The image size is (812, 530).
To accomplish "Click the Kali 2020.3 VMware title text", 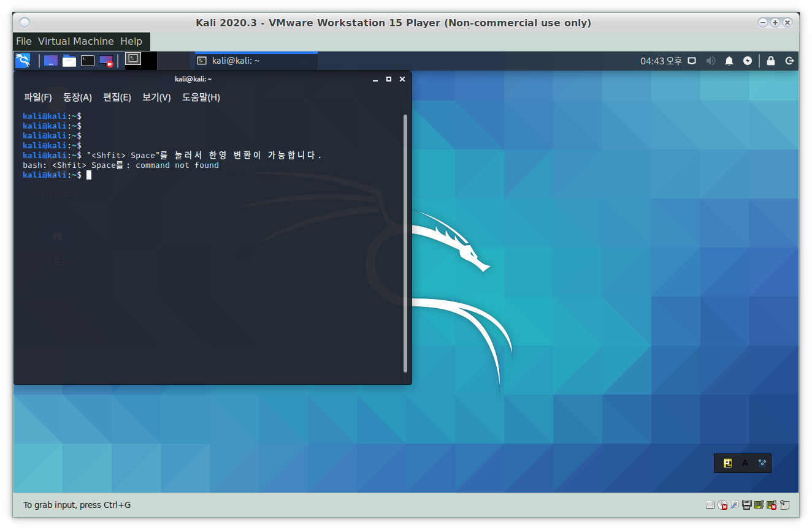I will 394,23.
